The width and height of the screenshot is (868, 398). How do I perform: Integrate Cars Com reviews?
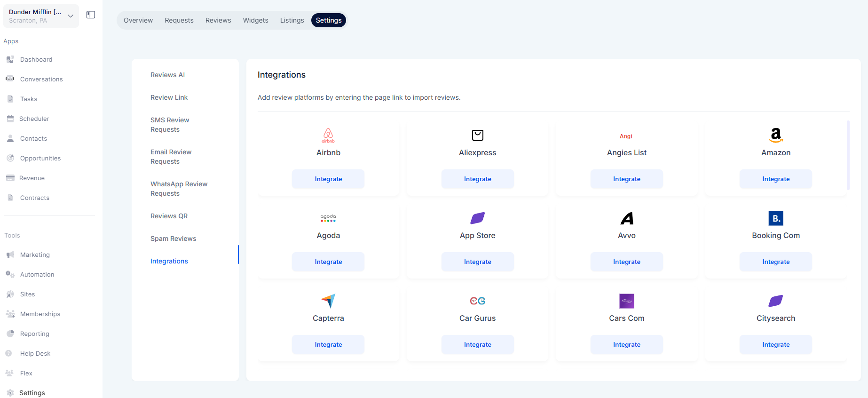(627, 344)
